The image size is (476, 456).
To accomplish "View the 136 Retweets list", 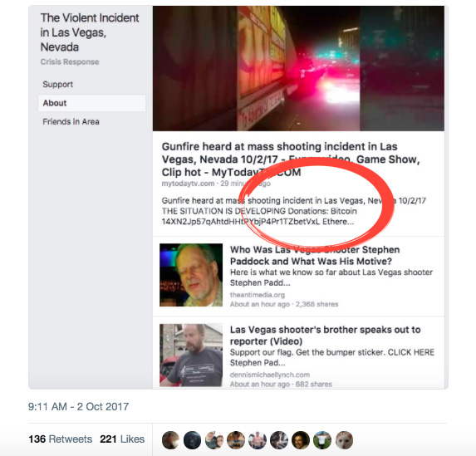I will tap(60, 439).
